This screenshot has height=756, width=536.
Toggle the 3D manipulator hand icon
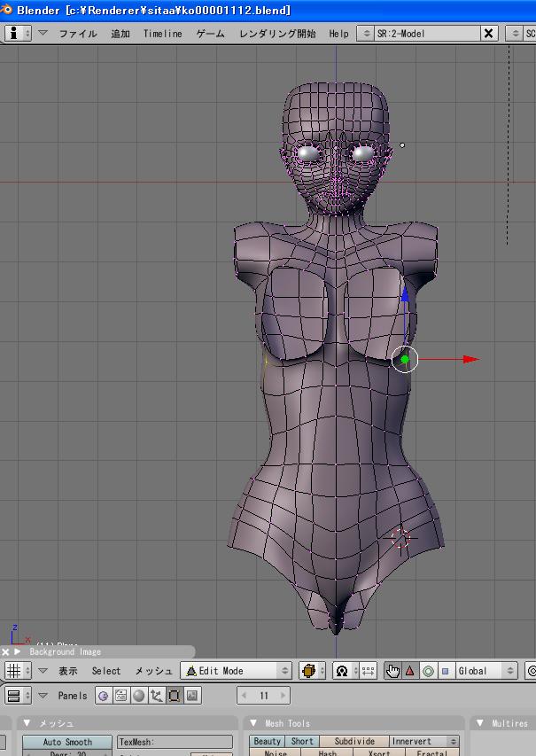click(392, 671)
